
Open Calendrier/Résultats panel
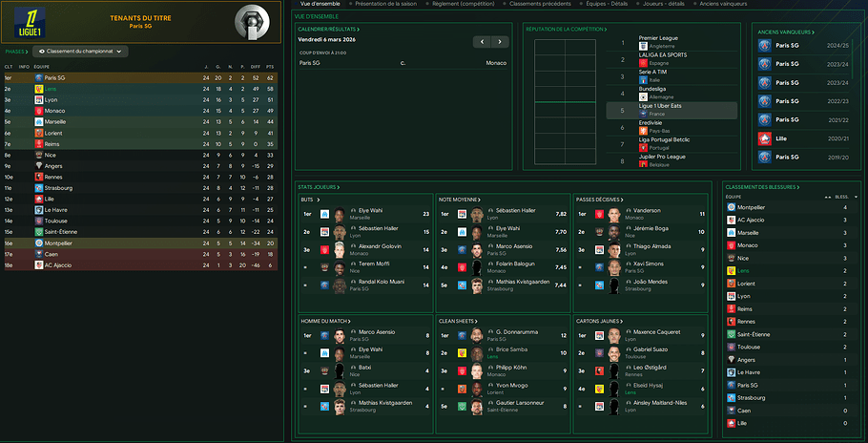(x=329, y=29)
